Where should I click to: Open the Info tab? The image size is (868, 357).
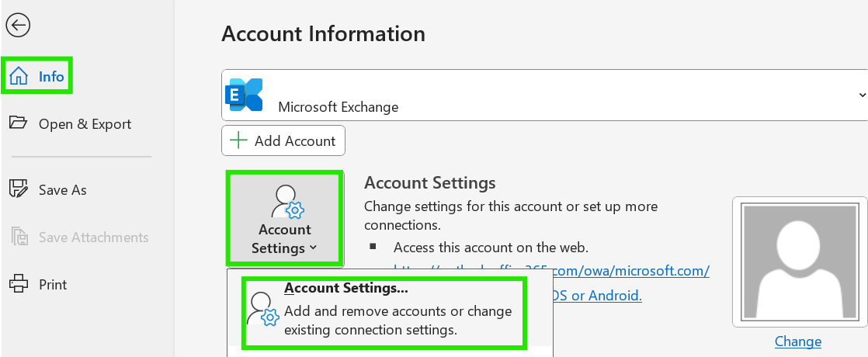(37, 76)
